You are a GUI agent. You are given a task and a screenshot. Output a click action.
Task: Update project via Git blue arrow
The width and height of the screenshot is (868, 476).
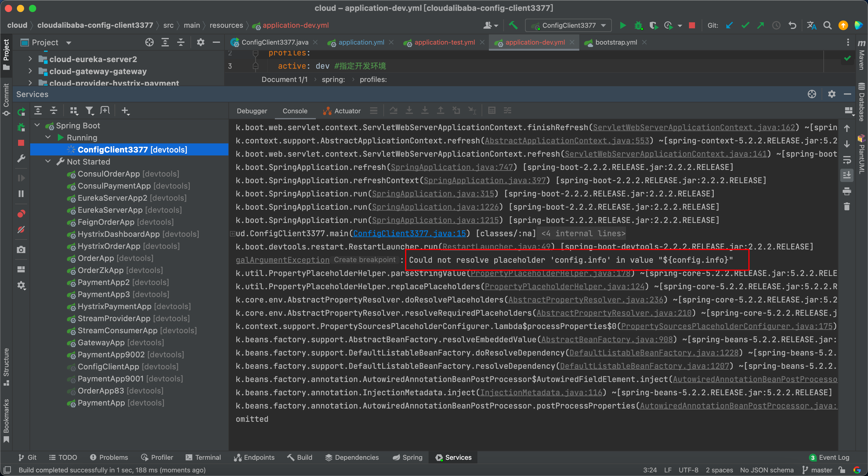(729, 25)
